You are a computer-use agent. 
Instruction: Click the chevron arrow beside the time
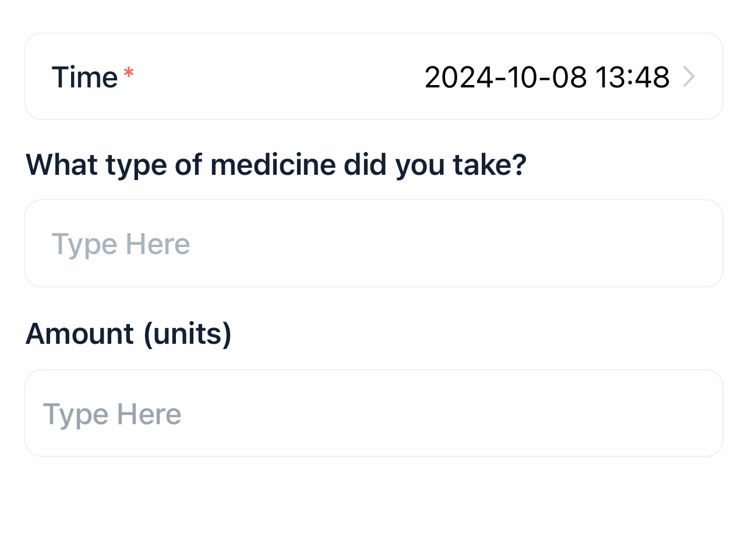[689, 77]
